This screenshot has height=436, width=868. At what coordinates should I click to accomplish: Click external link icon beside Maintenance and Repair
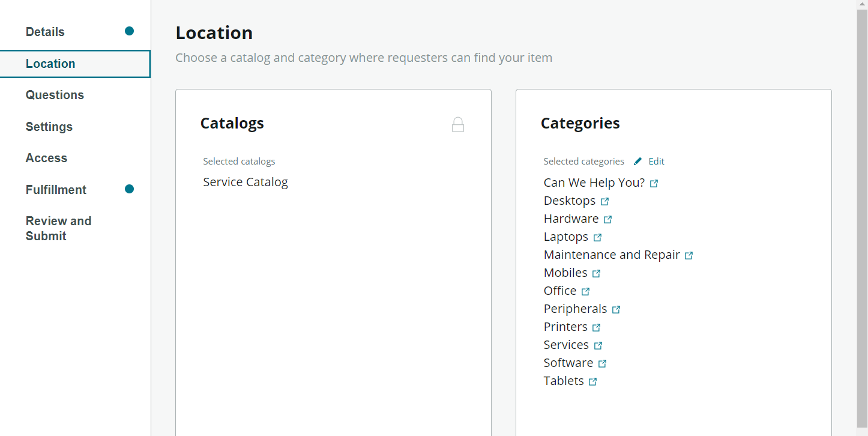point(689,256)
